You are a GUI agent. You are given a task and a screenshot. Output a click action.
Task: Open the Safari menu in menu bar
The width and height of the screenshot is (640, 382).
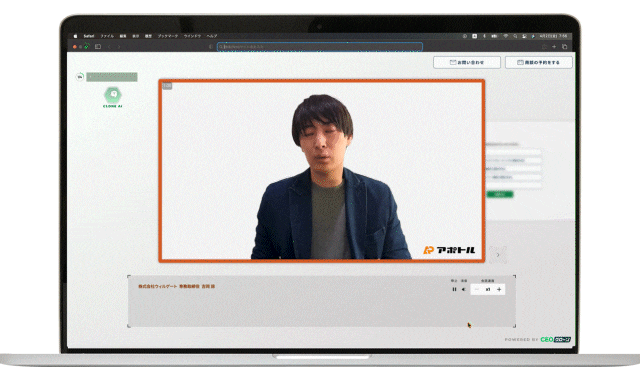point(89,36)
